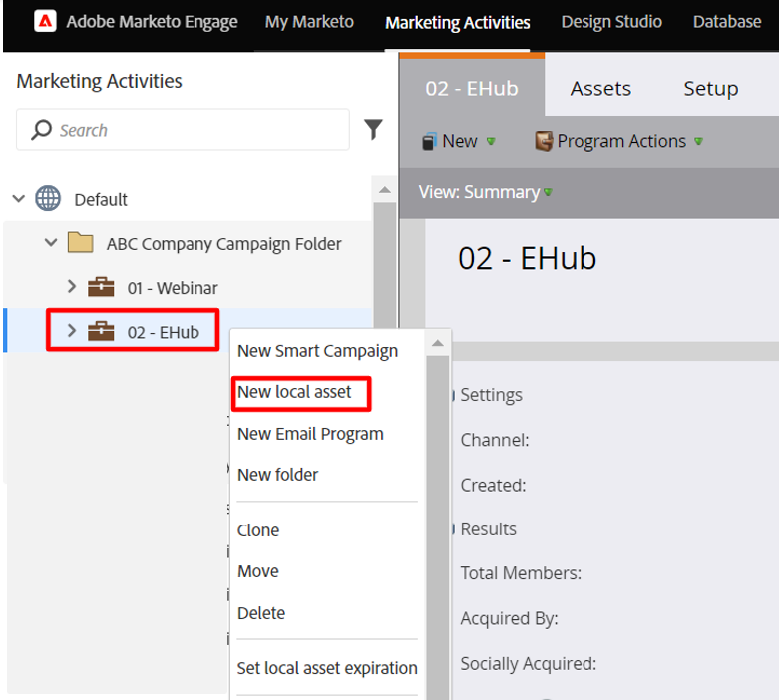The image size is (779, 700).
Task: Click the ABC Company Campaign Folder icon
Action: click(81, 243)
